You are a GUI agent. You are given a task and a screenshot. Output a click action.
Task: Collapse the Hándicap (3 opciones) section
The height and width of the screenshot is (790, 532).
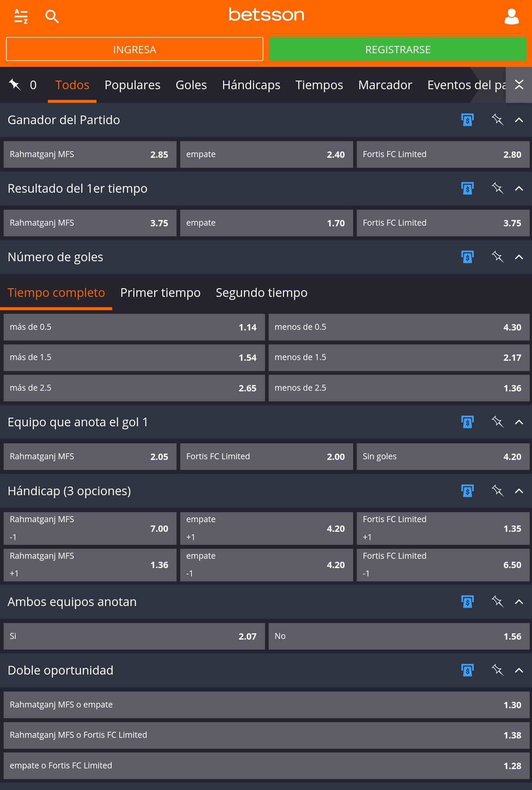519,491
